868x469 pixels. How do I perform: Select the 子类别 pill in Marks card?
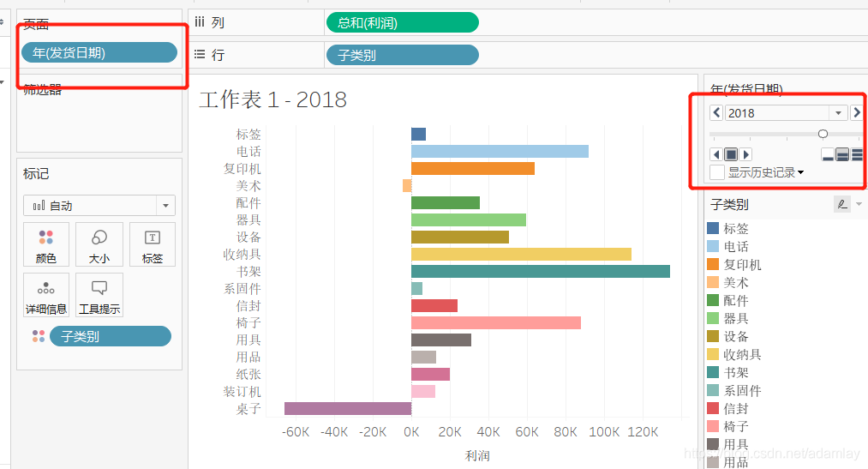tap(111, 336)
